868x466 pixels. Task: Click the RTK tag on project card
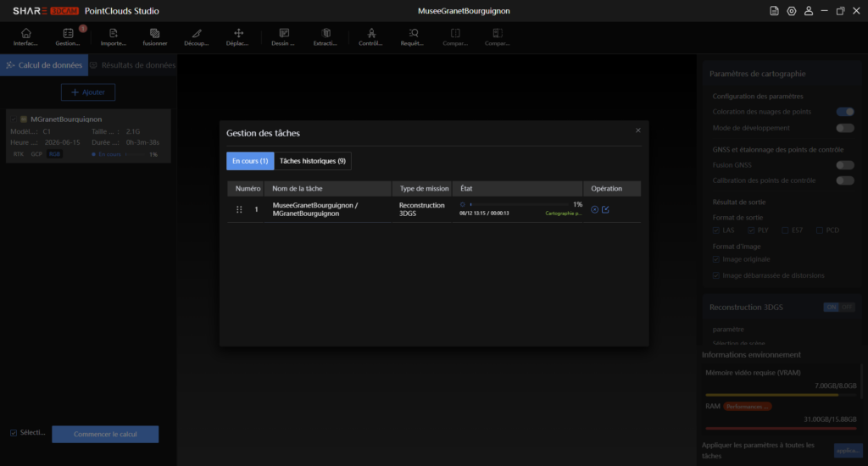(x=19, y=154)
